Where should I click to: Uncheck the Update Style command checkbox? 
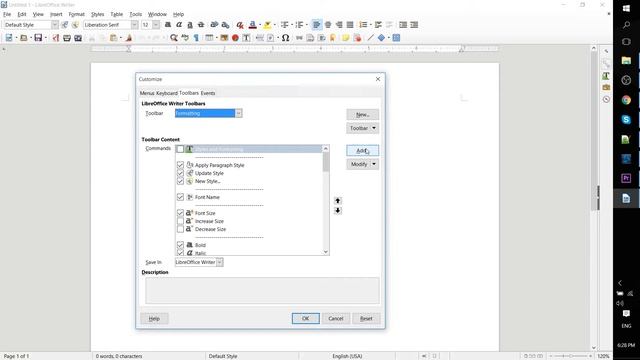point(180,173)
